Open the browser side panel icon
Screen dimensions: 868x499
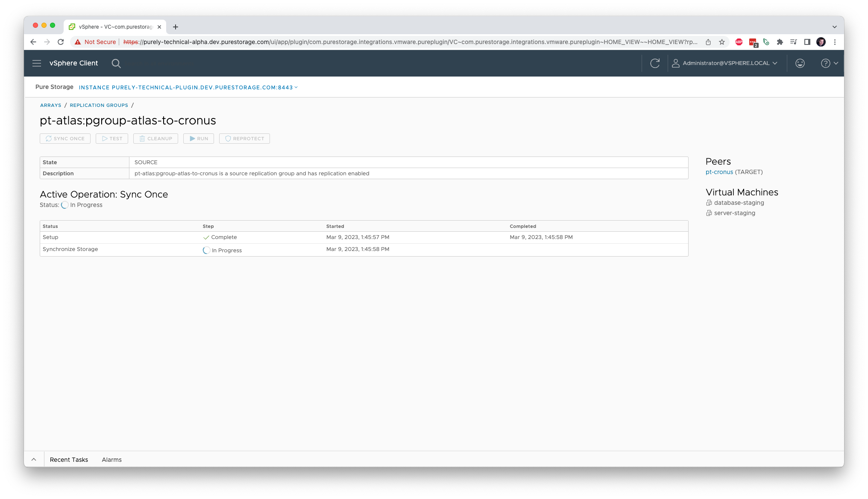tap(807, 42)
